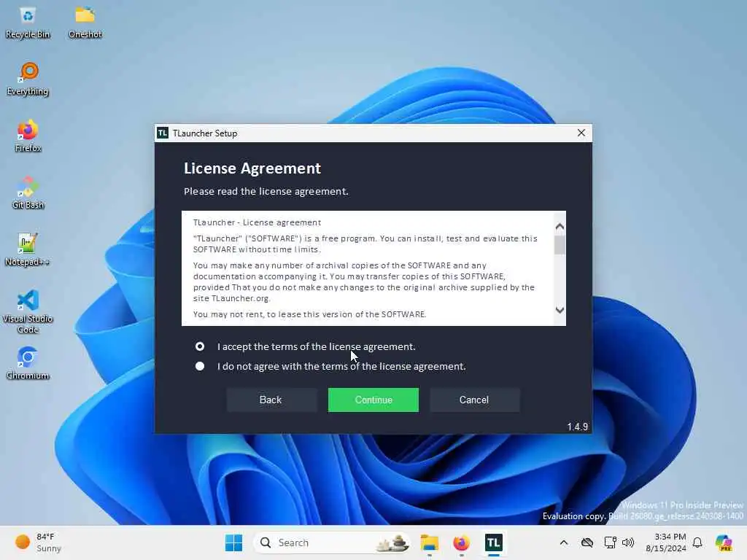
Task: Open the clock showing 3:34 PM
Action: [665, 542]
